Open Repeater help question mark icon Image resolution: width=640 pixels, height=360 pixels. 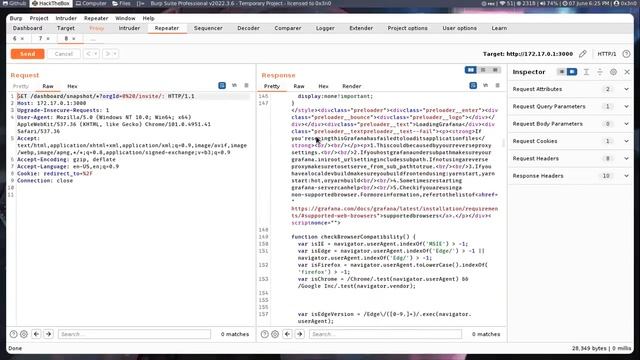click(626, 54)
